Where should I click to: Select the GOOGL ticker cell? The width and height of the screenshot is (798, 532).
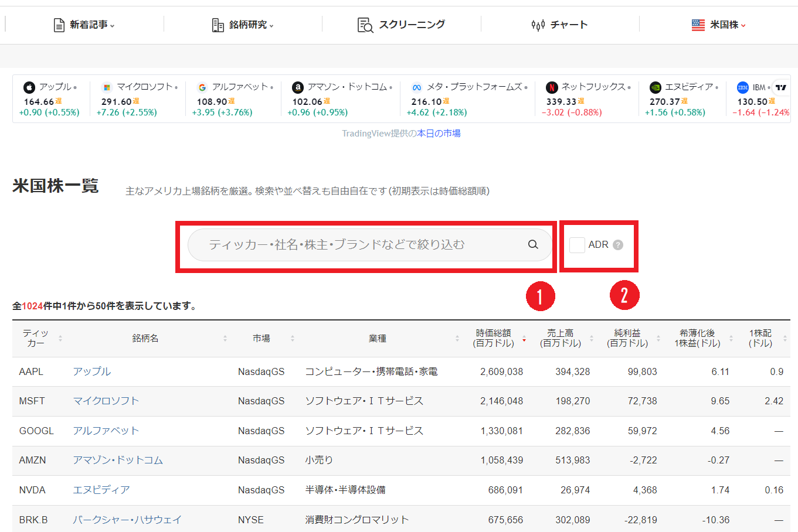point(36,431)
